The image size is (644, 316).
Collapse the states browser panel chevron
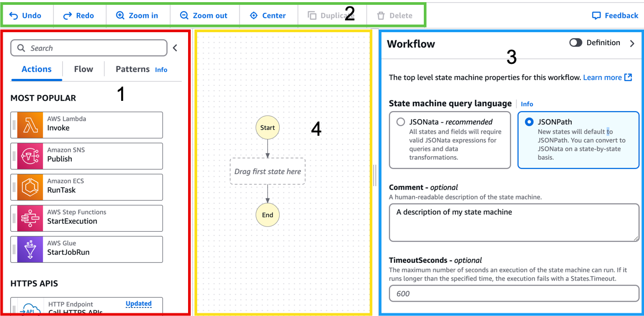(175, 48)
